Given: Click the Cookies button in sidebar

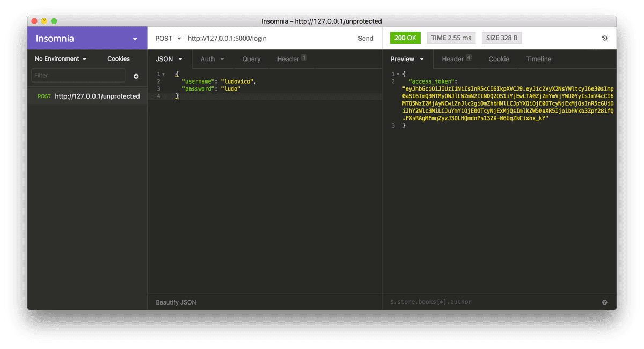Looking at the screenshot, I should pos(119,59).
